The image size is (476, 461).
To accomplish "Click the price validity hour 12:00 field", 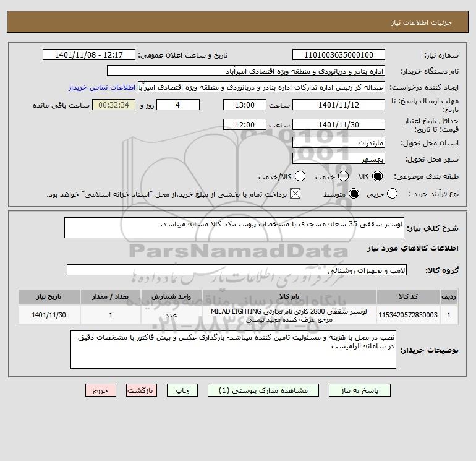I will click(245, 124).
